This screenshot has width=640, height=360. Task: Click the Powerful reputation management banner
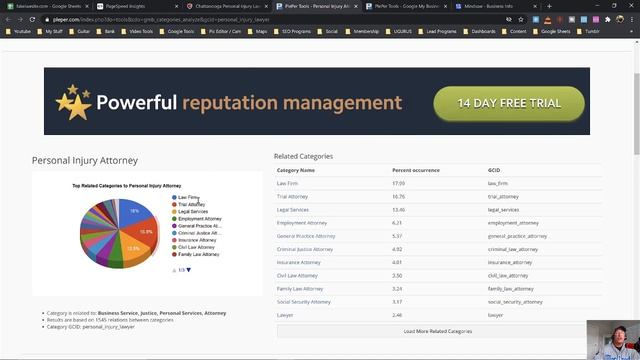click(x=317, y=101)
